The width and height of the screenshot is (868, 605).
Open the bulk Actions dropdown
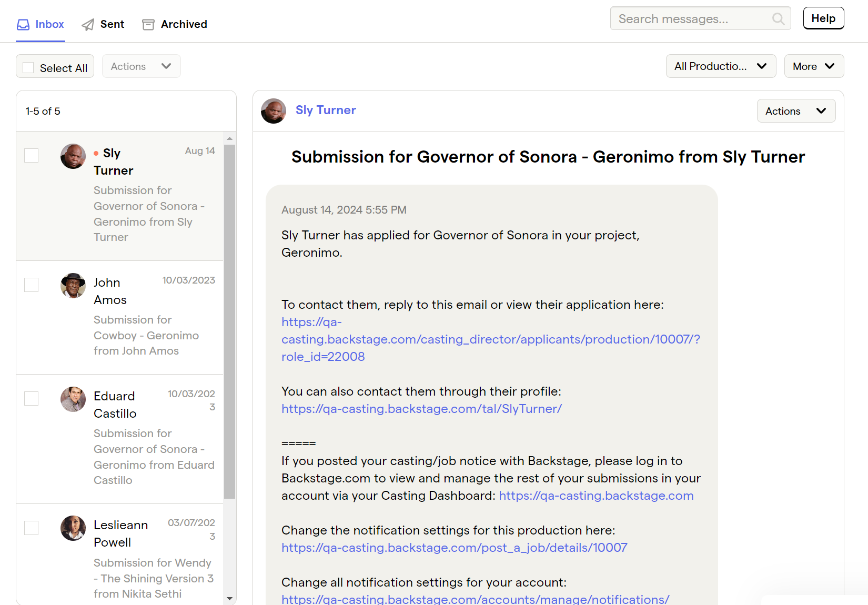point(142,66)
